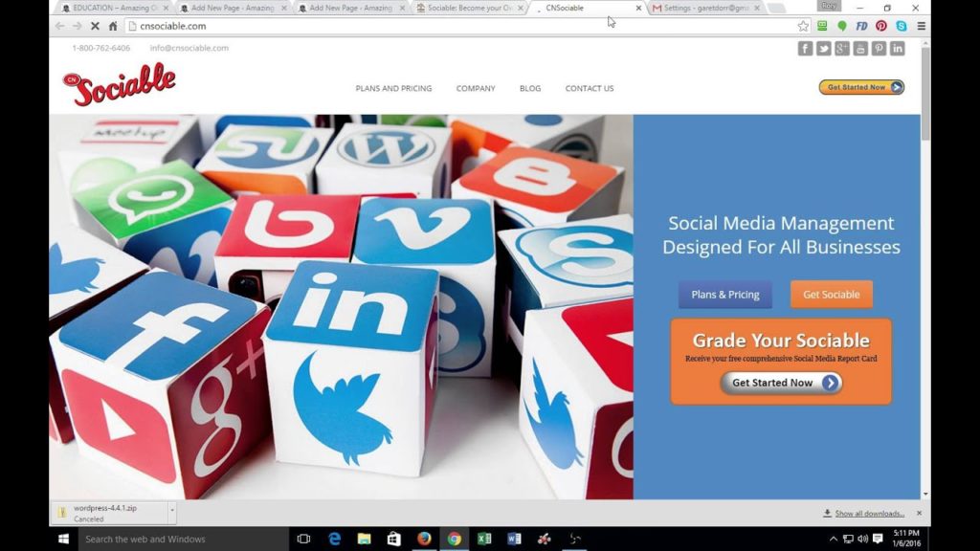
Task: Open the Windows Store taskbar icon
Action: pyautogui.click(x=393, y=539)
